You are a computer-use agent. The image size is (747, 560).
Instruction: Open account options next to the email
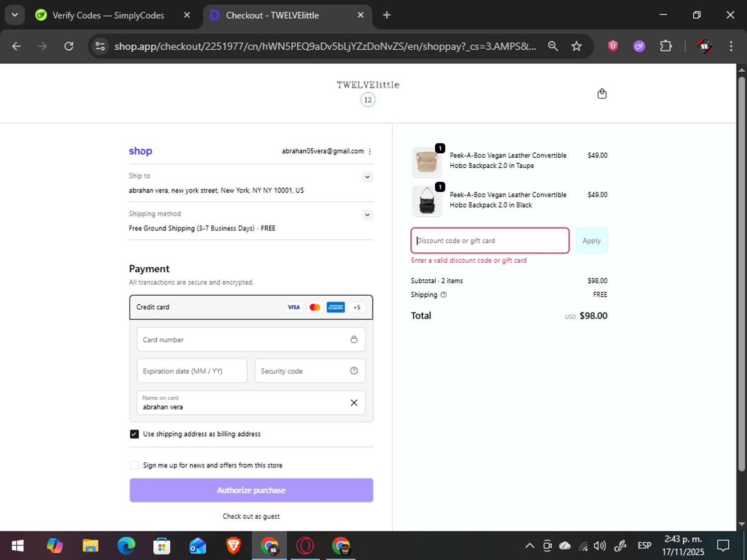(370, 151)
